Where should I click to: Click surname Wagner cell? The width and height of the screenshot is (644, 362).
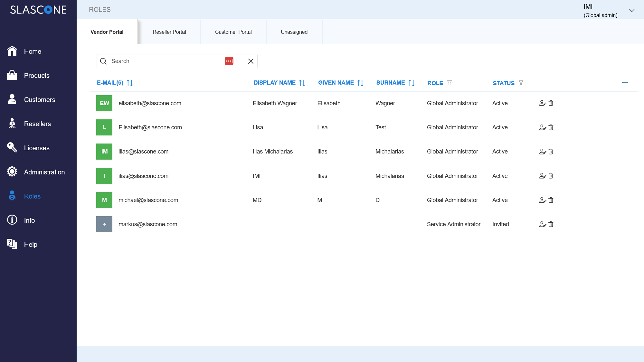(385, 103)
